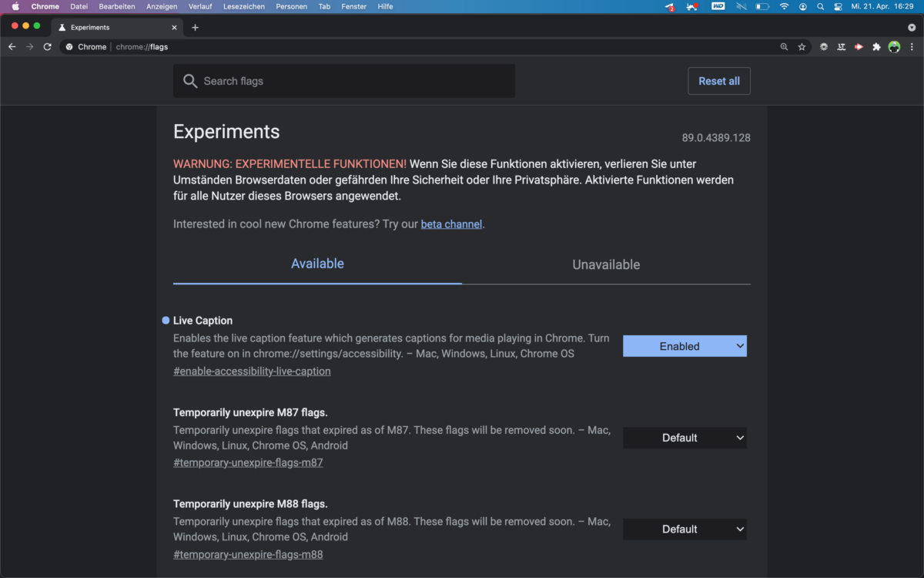This screenshot has height=578, width=924.
Task: Open the Verlauf menu
Action: pos(200,6)
